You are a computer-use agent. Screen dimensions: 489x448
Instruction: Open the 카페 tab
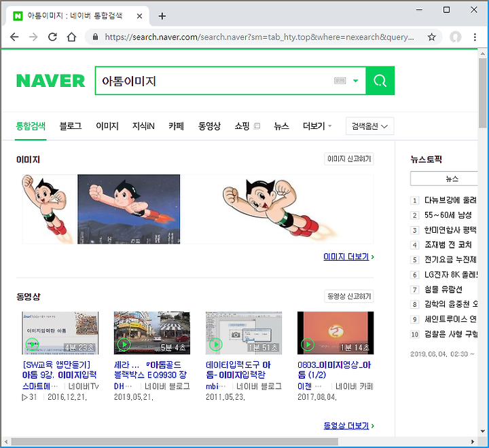[x=176, y=126]
